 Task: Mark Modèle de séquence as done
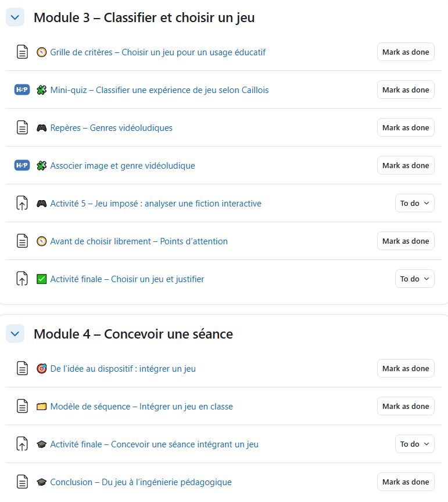(x=406, y=406)
